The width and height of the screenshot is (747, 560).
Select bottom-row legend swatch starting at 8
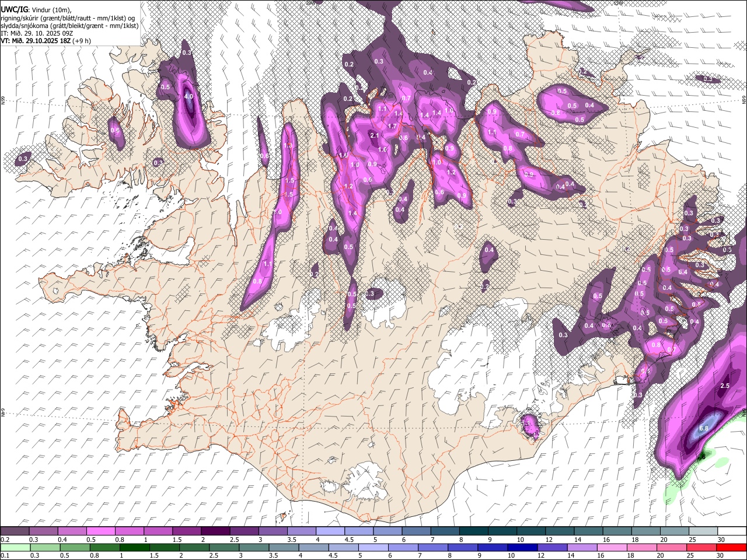click(x=463, y=548)
